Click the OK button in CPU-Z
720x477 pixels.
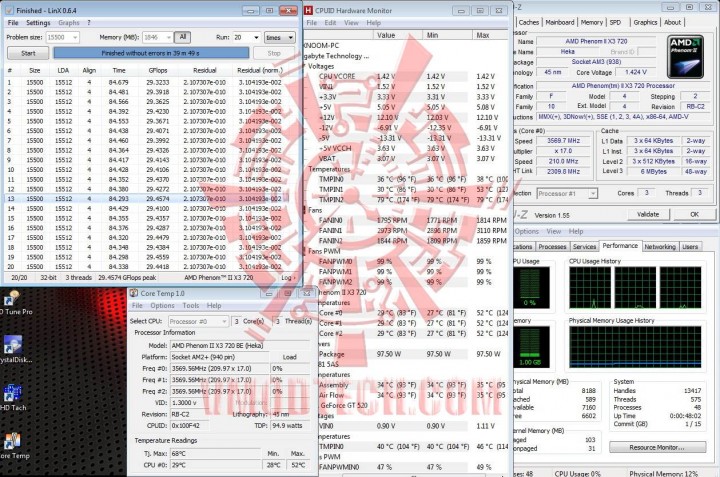pos(694,214)
